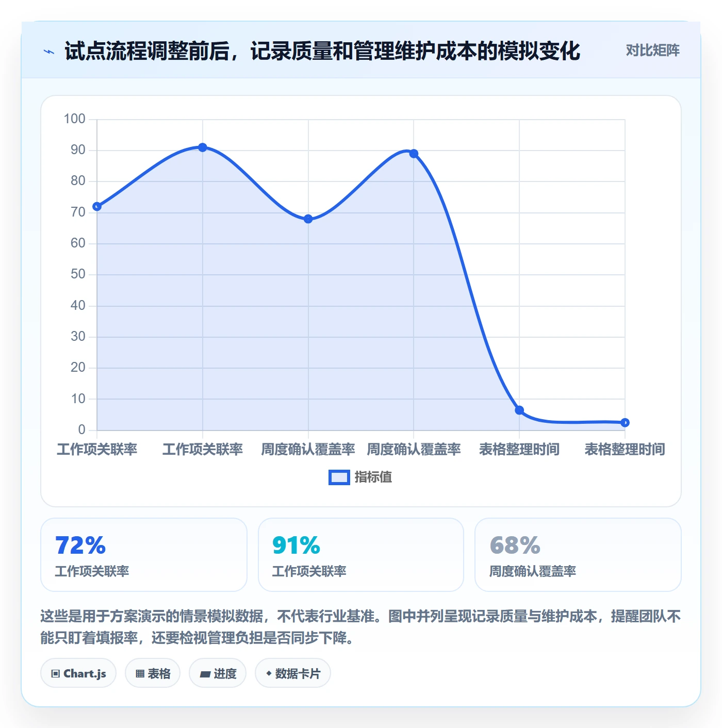Viewport: 722px width, 728px height.
Task: Click the 表格 tag
Action: pos(153,673)
